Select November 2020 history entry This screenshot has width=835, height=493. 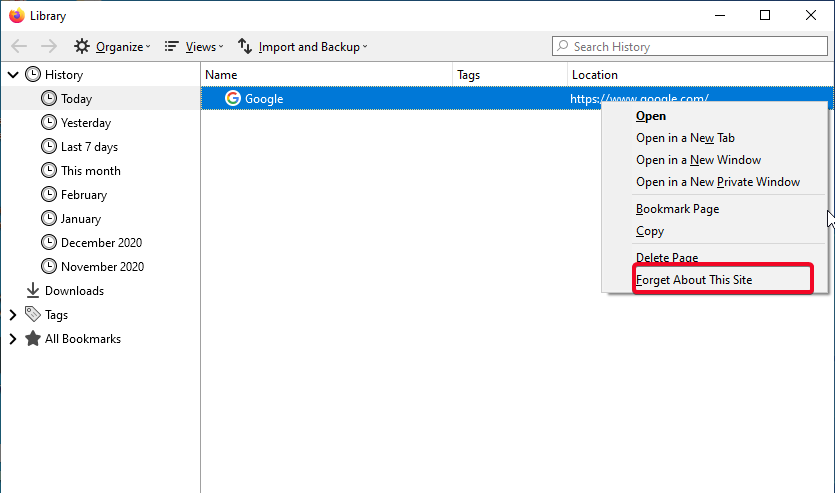(x=102, y=267)
